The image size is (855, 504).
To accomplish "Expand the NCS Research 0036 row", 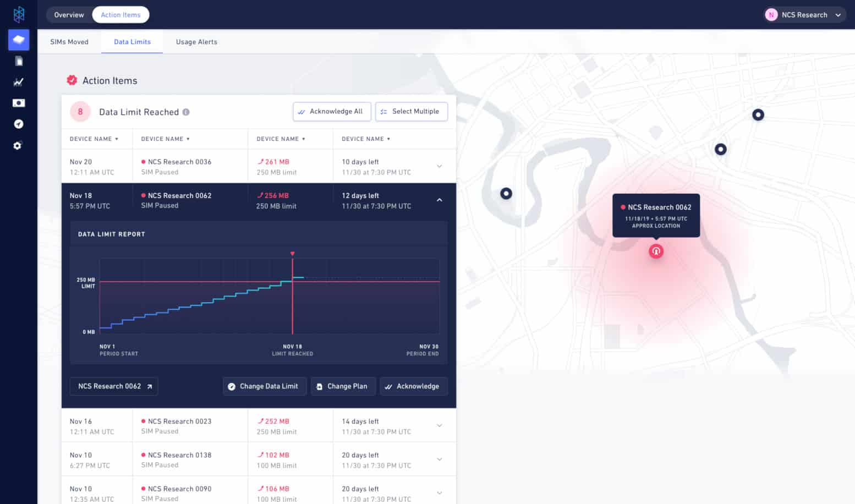I will point(440,166).
